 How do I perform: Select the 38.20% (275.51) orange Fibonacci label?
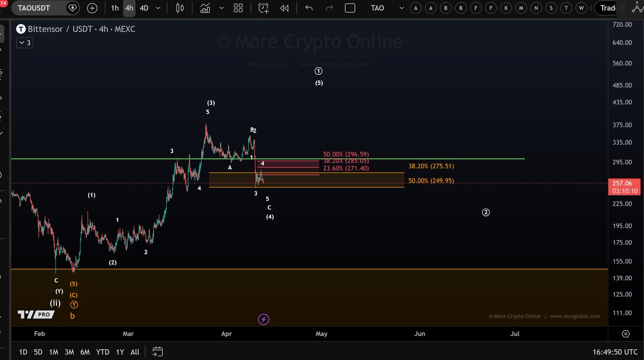click(431, 167)
